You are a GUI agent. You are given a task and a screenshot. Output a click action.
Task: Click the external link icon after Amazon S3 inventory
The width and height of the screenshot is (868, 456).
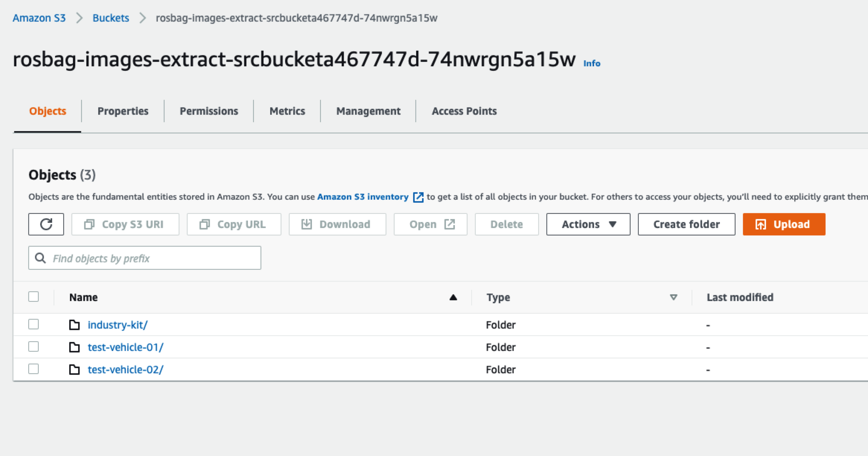418,197
